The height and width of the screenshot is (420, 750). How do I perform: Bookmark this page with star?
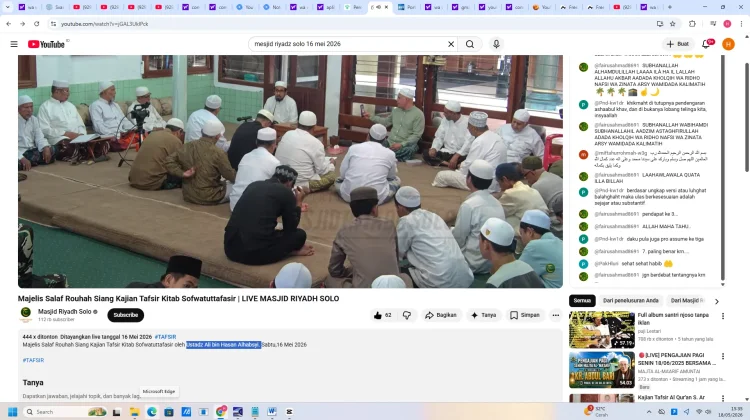(673, 23)
